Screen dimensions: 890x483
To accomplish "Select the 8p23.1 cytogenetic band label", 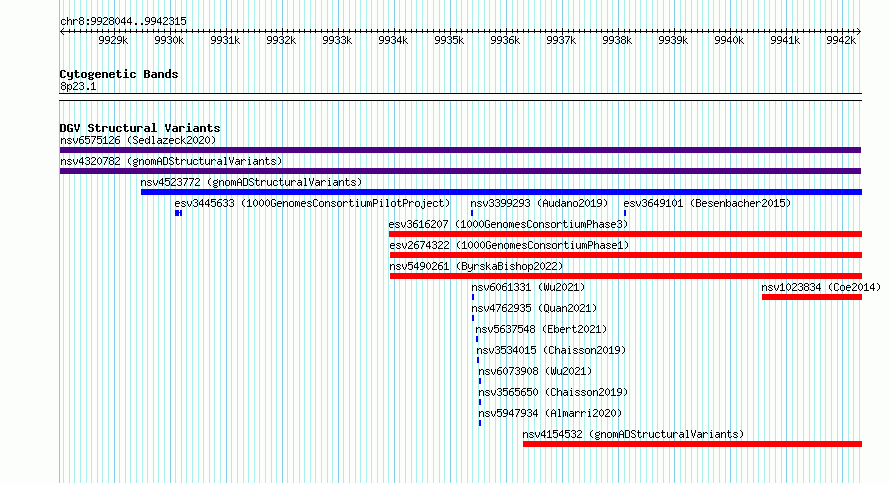I will (78, 86).
